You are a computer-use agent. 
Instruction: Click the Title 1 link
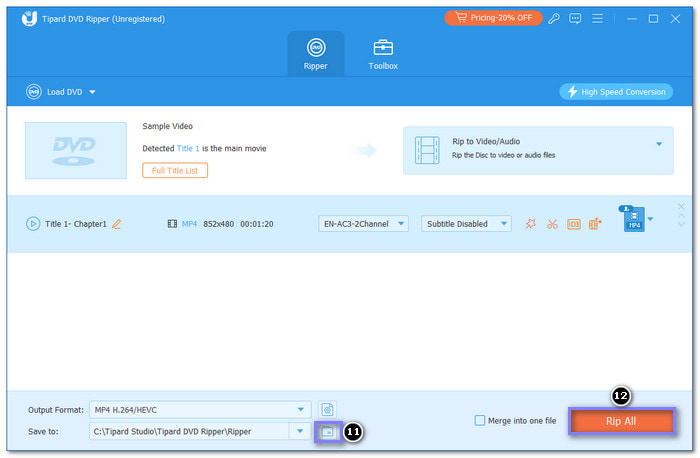pos(188,148)
